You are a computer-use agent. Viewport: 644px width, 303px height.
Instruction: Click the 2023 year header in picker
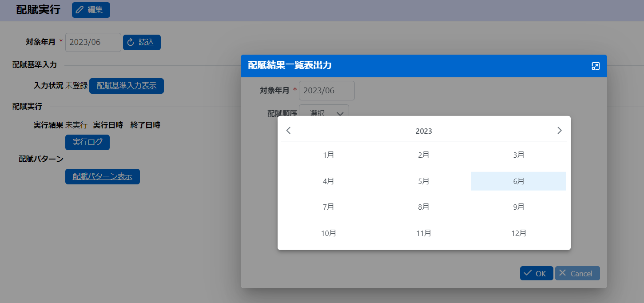click(424, 131)
